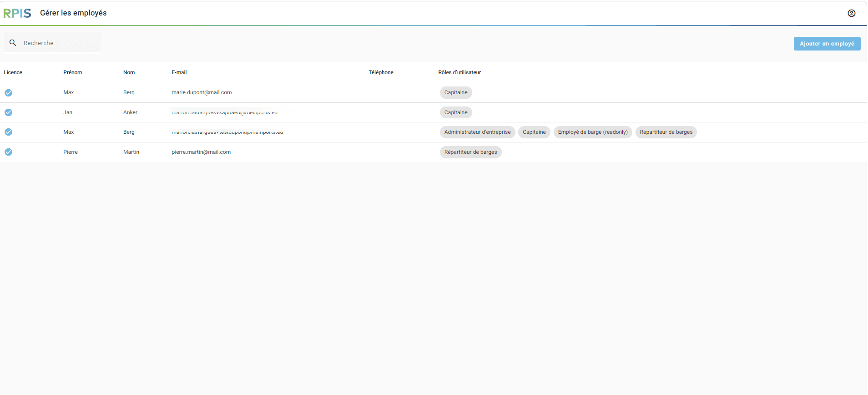The image size is (868, 395).
Task: Focus the Recherche search field
Action: 52,43
